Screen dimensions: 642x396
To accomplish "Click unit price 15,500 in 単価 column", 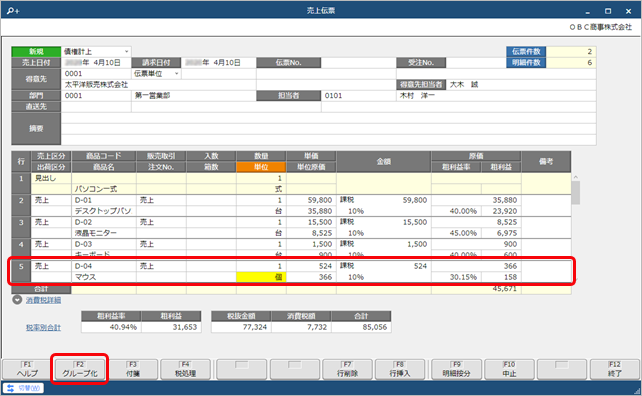I will click(311, 222).
